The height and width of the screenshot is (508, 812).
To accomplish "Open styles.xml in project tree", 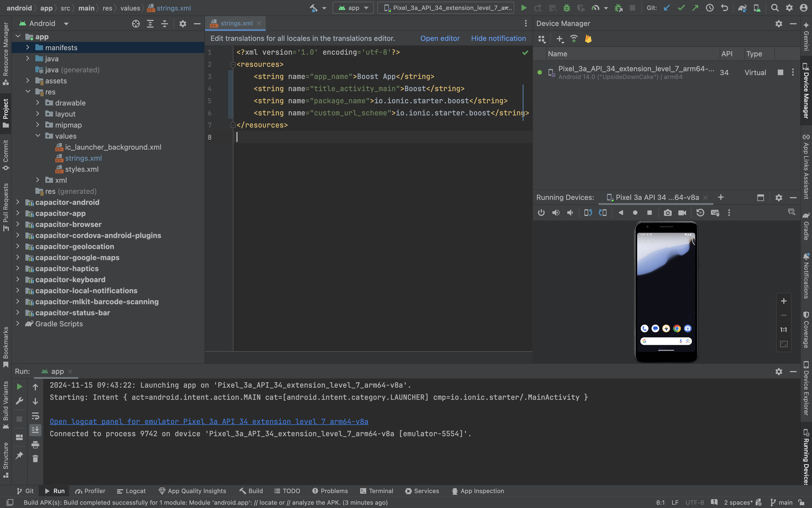I will 82,169.
